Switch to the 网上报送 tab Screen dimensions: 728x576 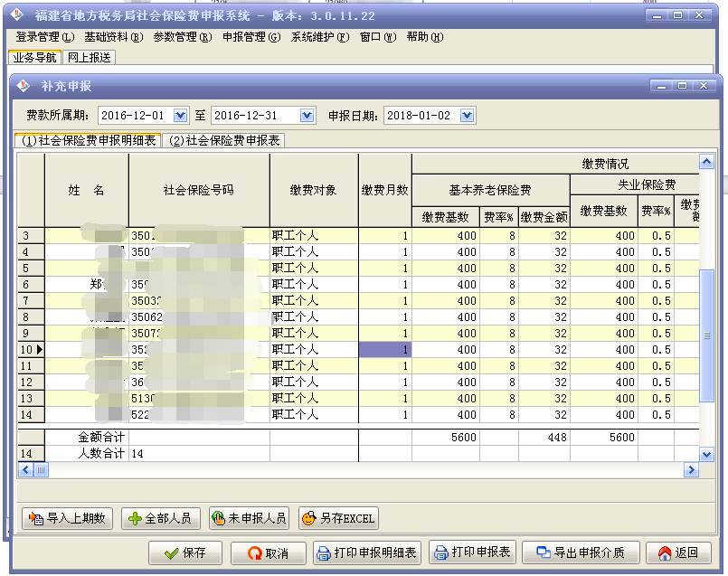coord(90,58)
